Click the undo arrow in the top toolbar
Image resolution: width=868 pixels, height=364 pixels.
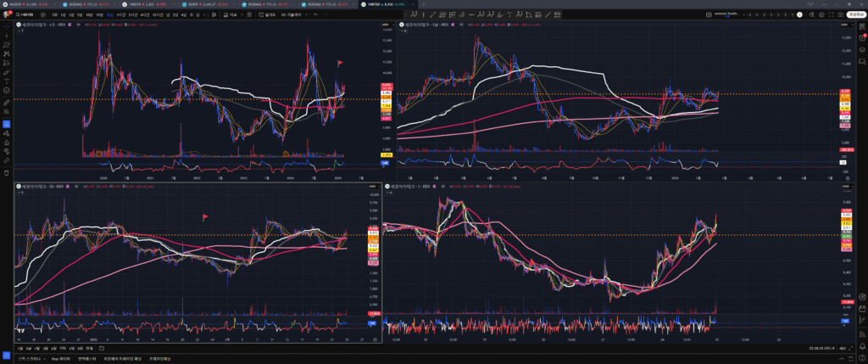(x=316, y=15)
